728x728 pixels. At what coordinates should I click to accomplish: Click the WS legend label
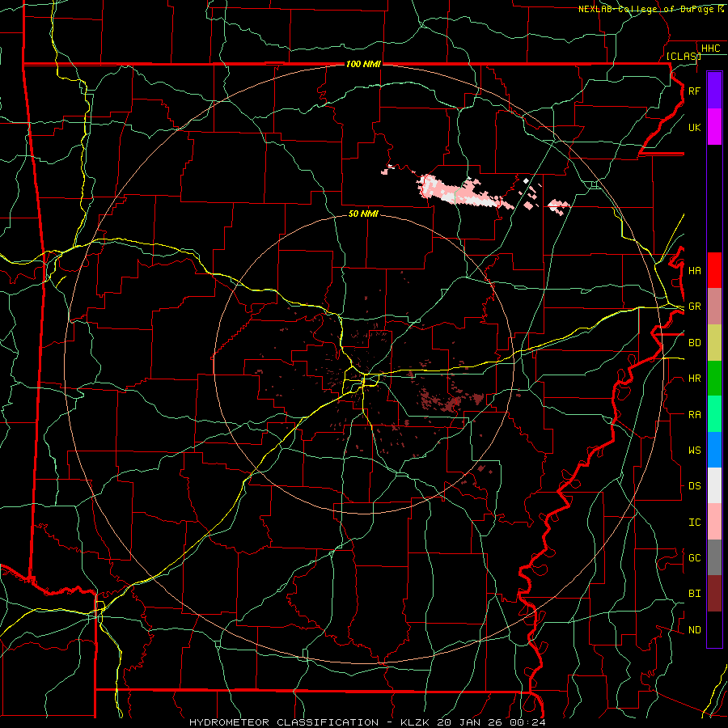[x=694, y=450]
